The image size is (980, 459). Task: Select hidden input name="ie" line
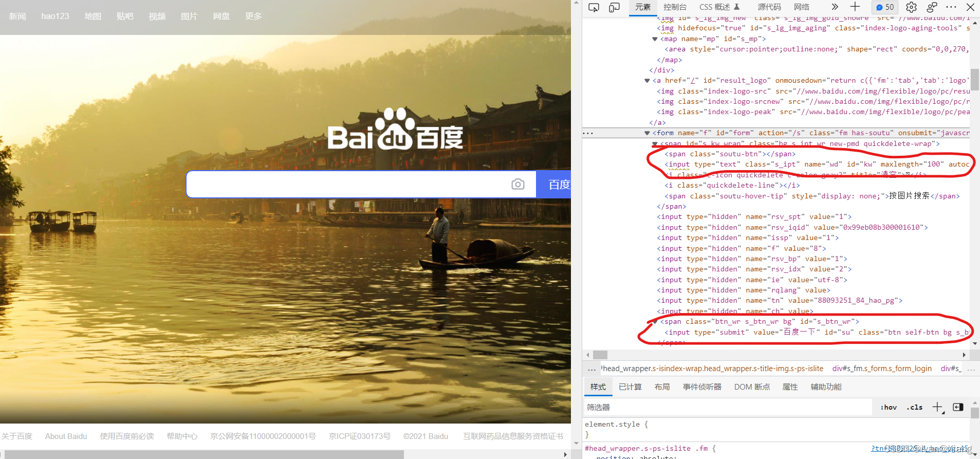coord(752,280)
